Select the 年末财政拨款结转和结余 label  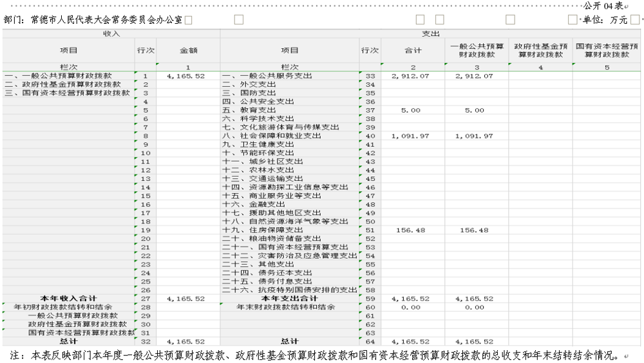(286, 307)
